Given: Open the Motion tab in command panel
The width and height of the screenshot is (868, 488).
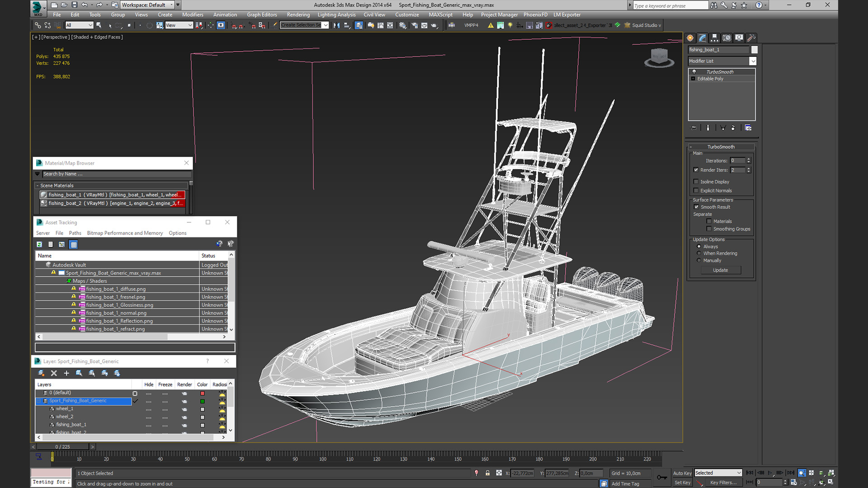Looking at the screenshot, I should tap(726, 38).
